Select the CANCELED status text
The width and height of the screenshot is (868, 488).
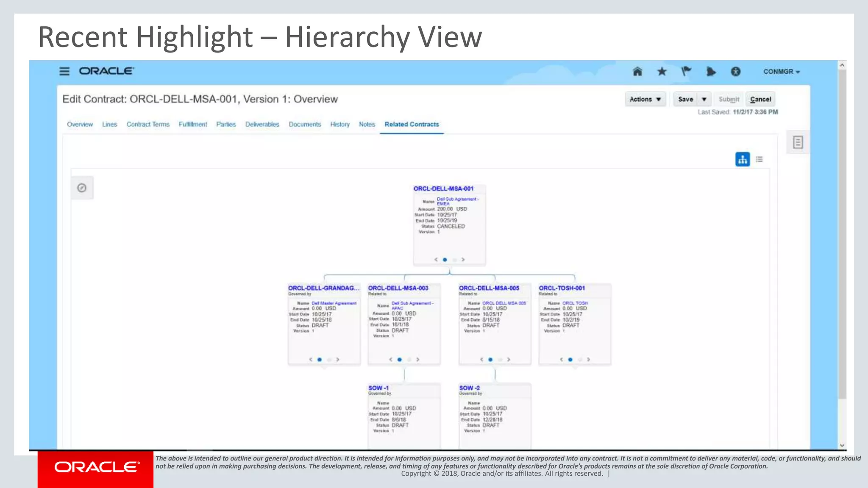(451, 226)
